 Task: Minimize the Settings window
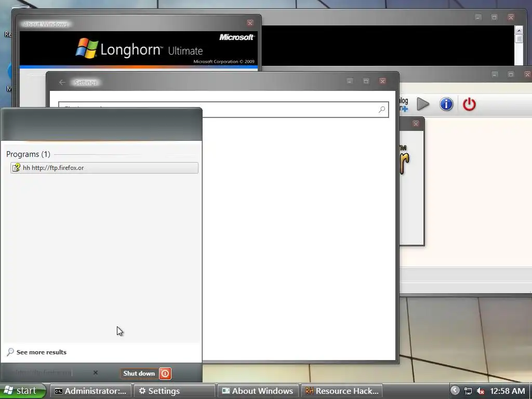coord(350,81)
